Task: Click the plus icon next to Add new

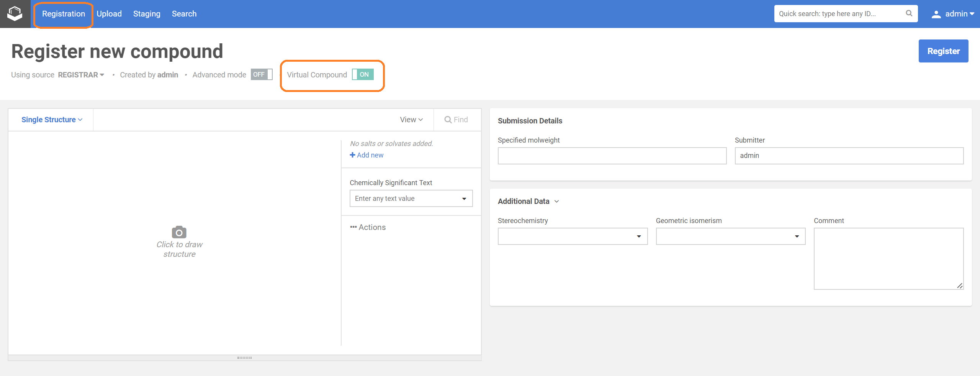Action: [352, 155]
